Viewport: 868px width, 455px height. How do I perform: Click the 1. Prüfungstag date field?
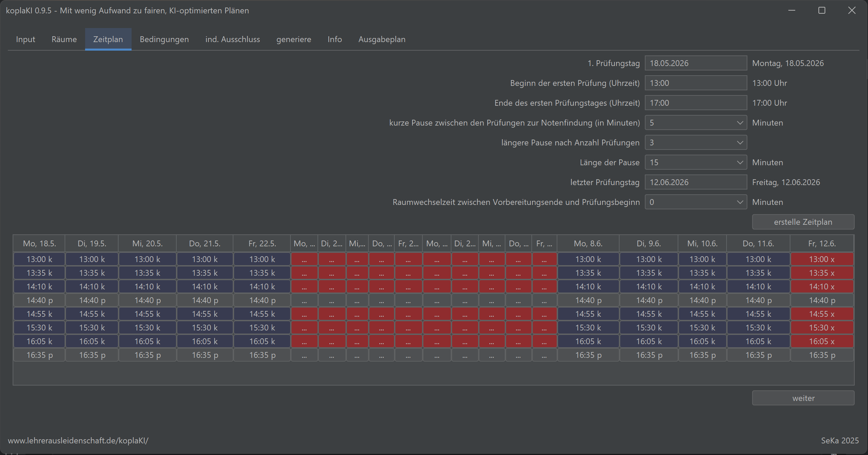[x=695, y=63]
